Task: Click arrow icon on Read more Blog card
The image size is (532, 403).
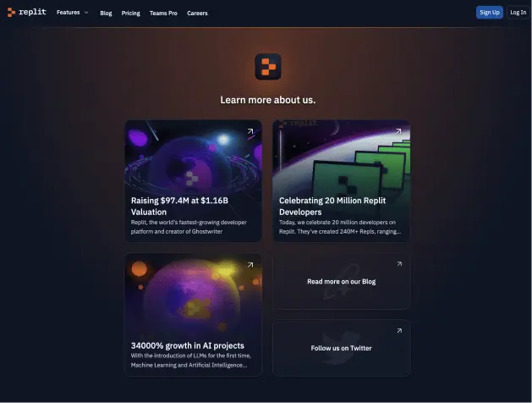Action: pyautogui.click(x=399, y=264)
